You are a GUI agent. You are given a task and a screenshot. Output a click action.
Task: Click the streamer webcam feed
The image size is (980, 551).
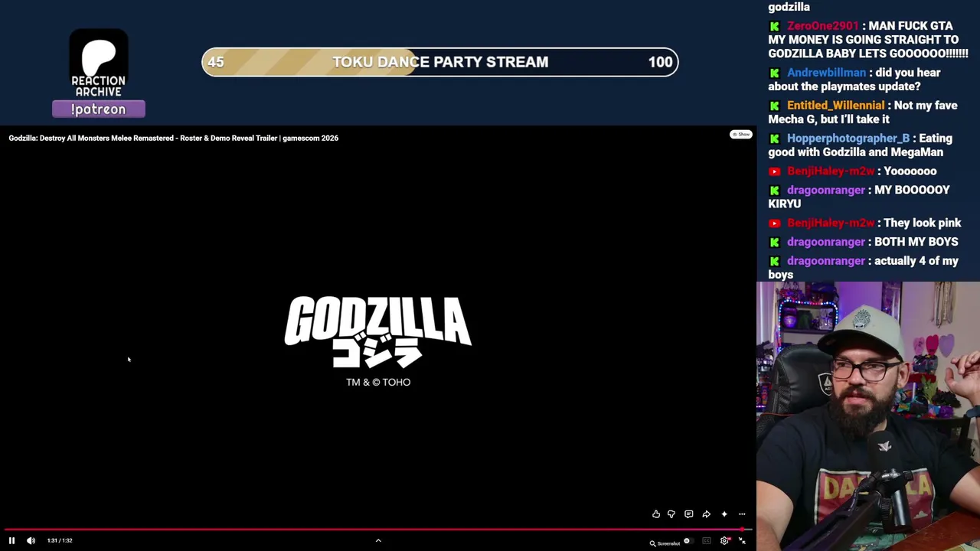[x=868, y=416]
